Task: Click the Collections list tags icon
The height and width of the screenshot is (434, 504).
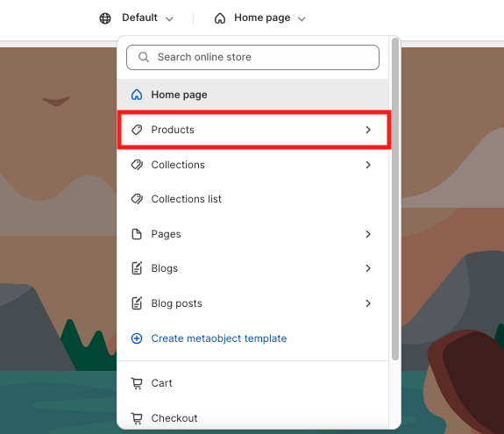Action: pyautogui.click(x=137, y=199)
